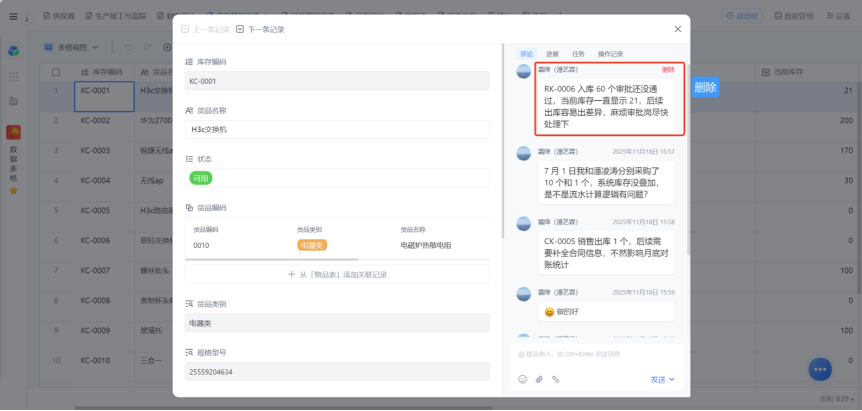Click the undo arrow in toolbar
Viewport: 862px width, 411px height.
[128, 48]
